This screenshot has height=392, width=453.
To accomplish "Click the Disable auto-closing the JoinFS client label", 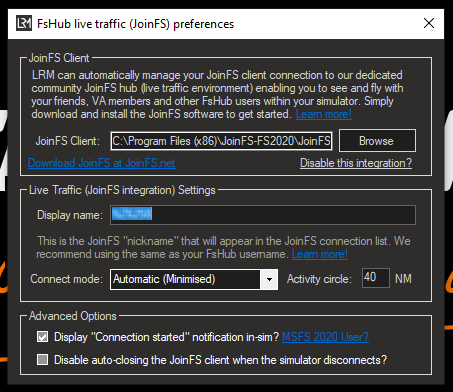I will (220, 360).
